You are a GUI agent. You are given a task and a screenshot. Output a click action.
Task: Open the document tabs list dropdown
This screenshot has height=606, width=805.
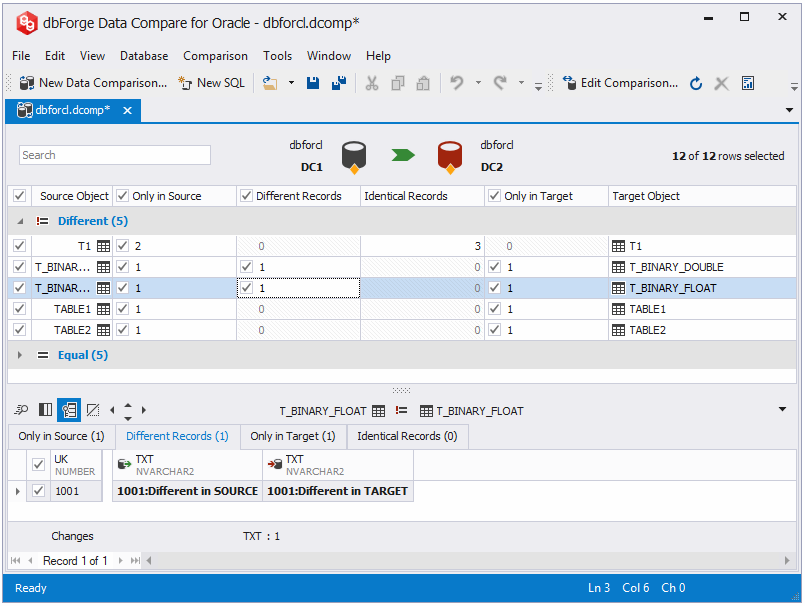789,110
